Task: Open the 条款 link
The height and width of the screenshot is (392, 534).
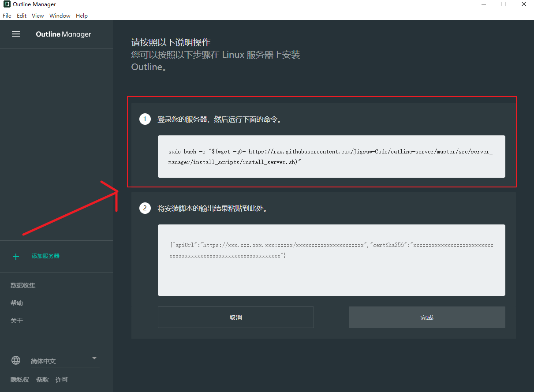Action: click(42, 380)
